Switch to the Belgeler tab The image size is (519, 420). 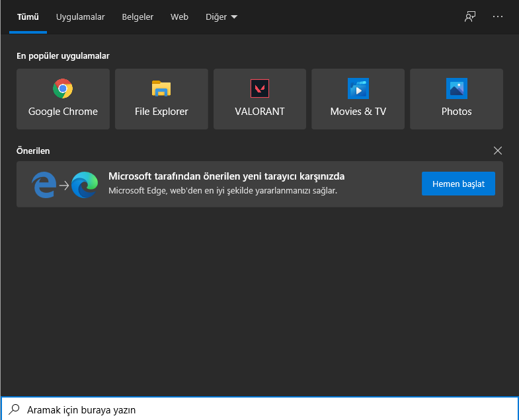click(138, 17)
